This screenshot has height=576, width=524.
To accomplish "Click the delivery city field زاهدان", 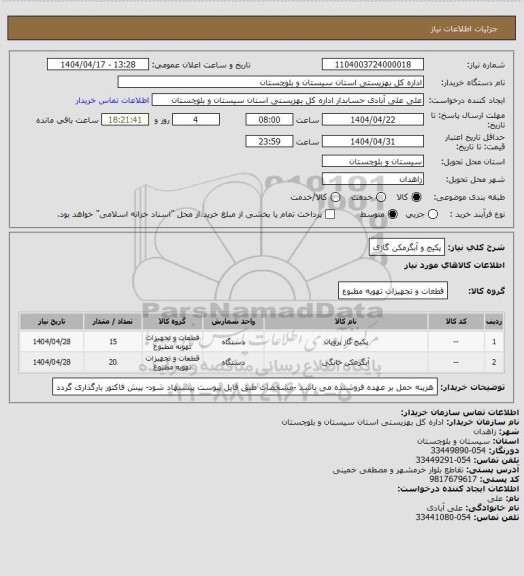I will point(373,179).
